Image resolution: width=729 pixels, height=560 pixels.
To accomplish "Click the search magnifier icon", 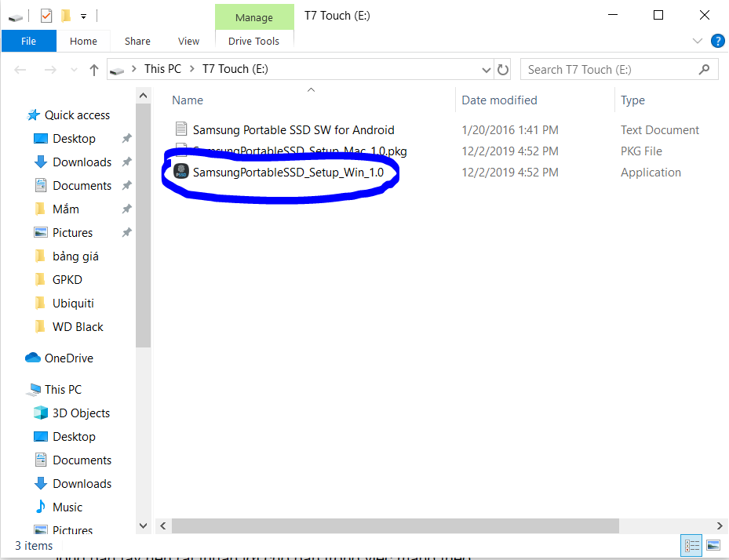I will [x=705, y=70].
